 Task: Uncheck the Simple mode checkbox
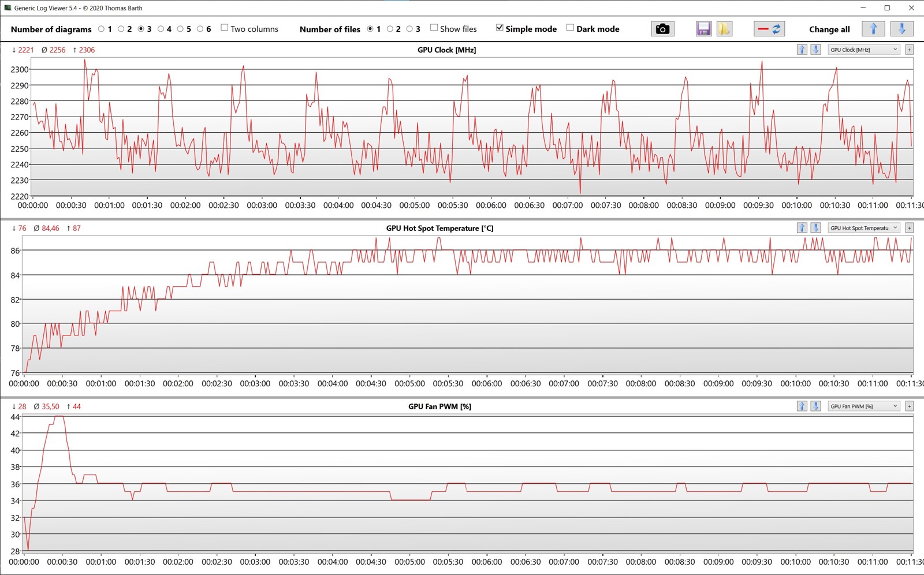tap(500, 28)
